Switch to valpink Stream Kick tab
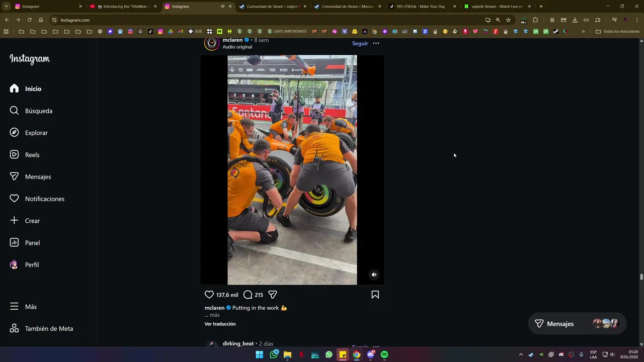Image resolution: width=644 pixels, height=362 pixels. click(497, 7)
